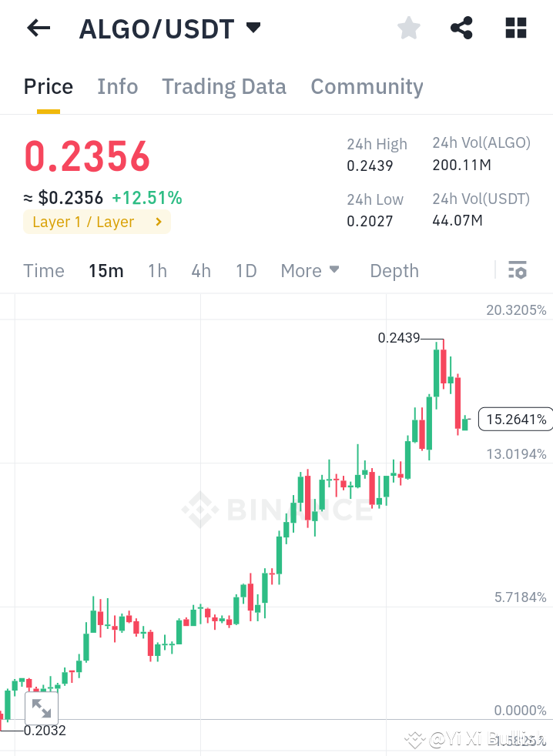Tap the expand icon to enlarge the chart

tap(42, 707)
